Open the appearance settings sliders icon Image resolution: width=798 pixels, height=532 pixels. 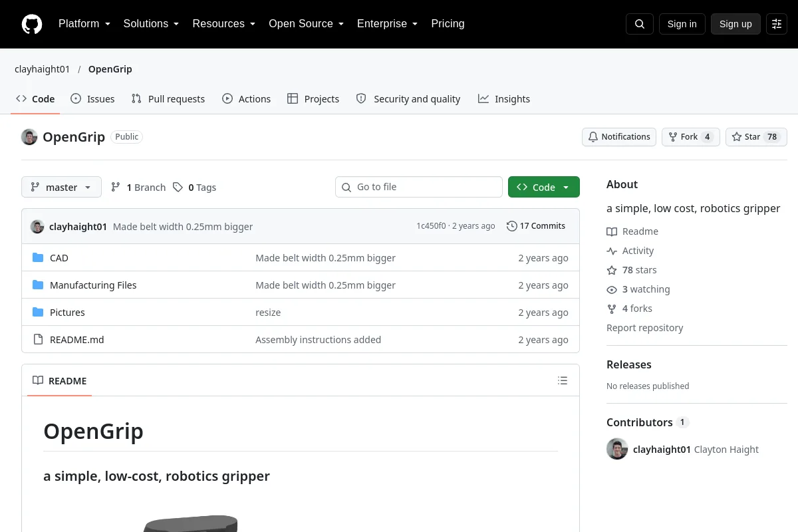click(777, 24)
